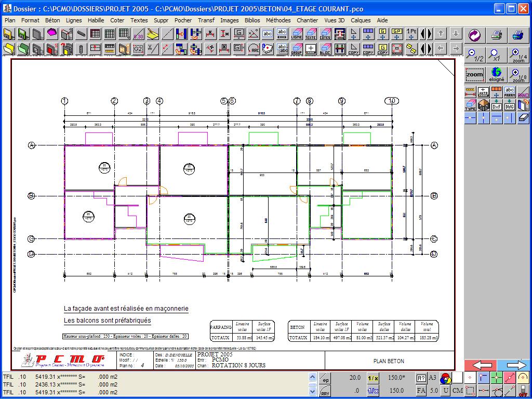Toggle the red OFF switch

coord(523,390)
